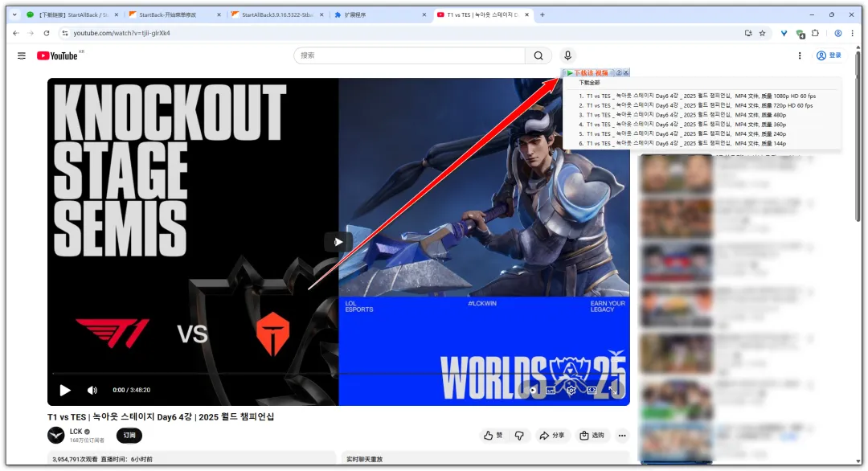Go to YouTube home via the logo
This screenshot has height=471, width=868.
point(58,56)
